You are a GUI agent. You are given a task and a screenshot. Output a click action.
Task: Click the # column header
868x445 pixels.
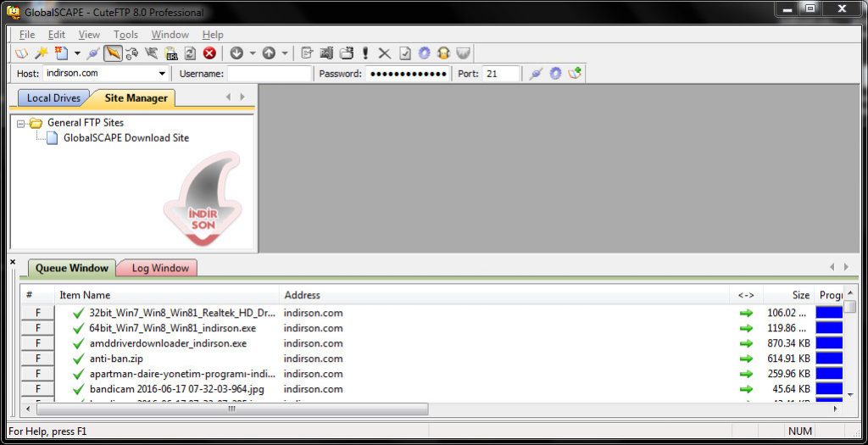click(x=37, y=295)
